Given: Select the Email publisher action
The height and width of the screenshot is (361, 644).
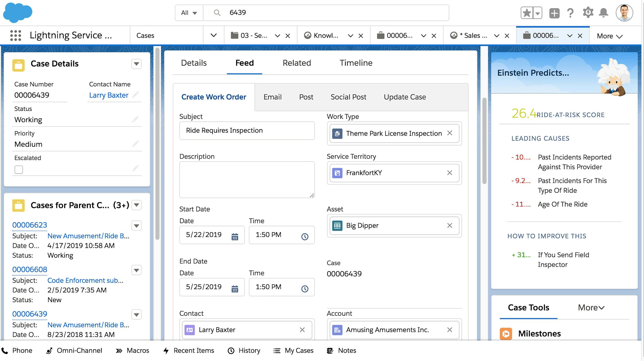Looking at the screenshot, I should coord(272,97).
